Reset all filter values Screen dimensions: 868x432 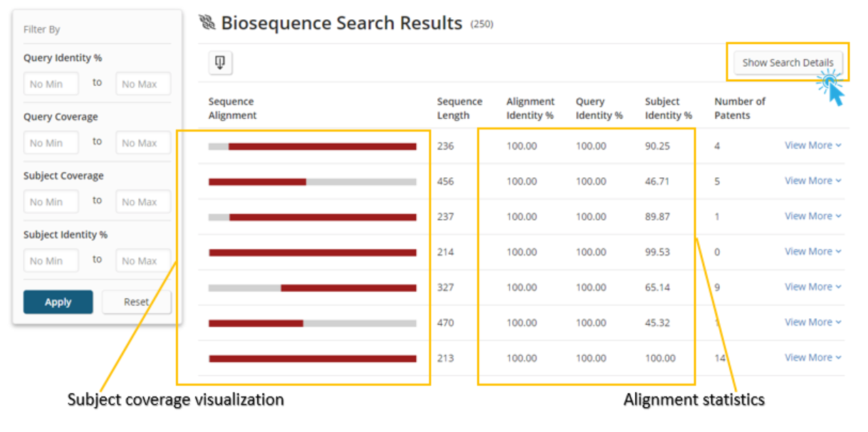[x=136, y=302]
